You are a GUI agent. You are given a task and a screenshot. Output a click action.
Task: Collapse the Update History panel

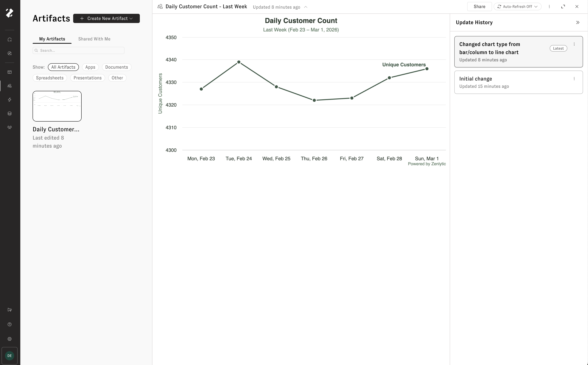[x=578, y=22]
